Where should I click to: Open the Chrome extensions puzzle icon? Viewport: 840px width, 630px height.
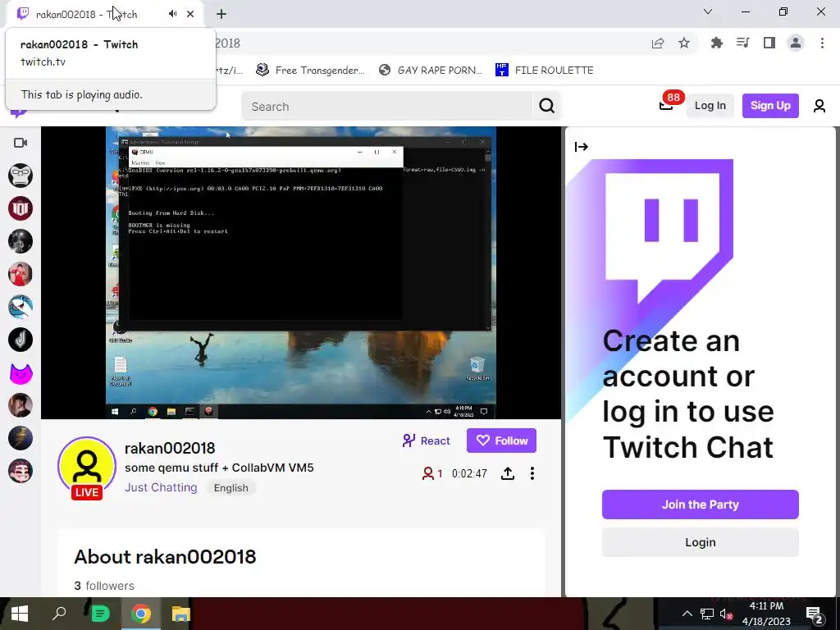click(716, 43)
